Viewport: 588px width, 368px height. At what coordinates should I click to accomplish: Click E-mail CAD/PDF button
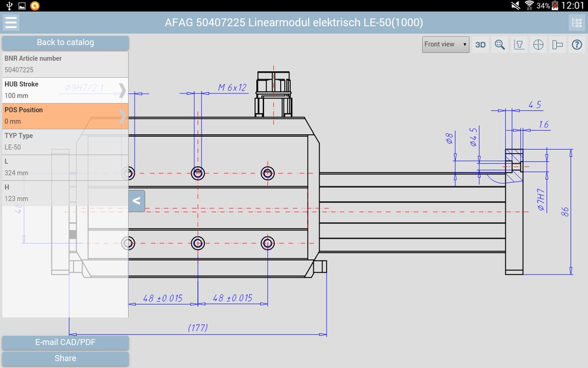pyautogui.click(x=66, y=342)
